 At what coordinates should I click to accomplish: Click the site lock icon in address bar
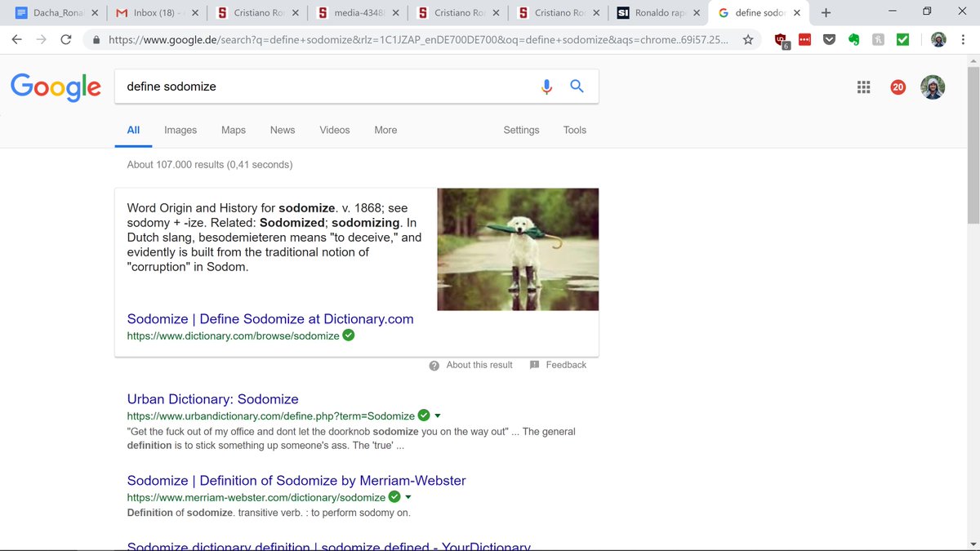click(x=96, y=39)
